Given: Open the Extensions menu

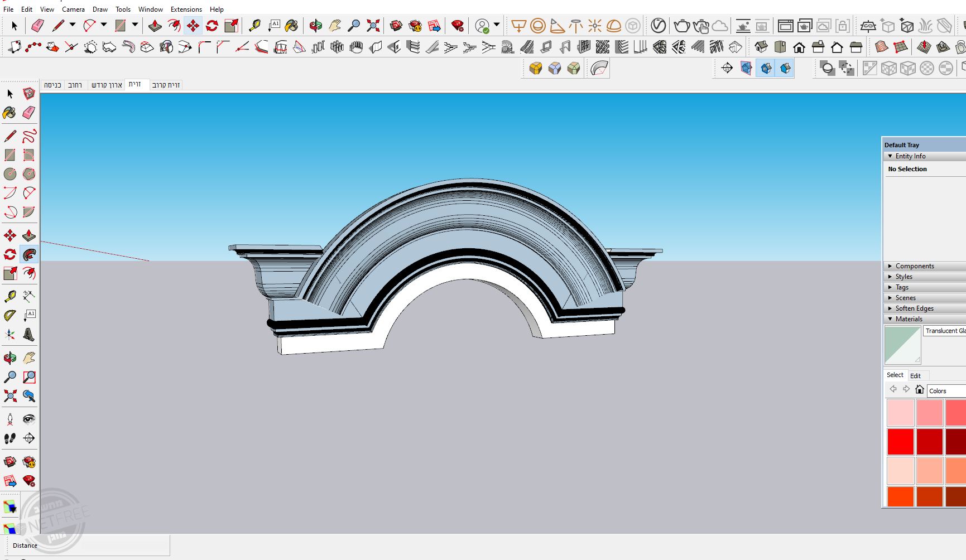Looking at the screenshot, I should coord(186,9).
